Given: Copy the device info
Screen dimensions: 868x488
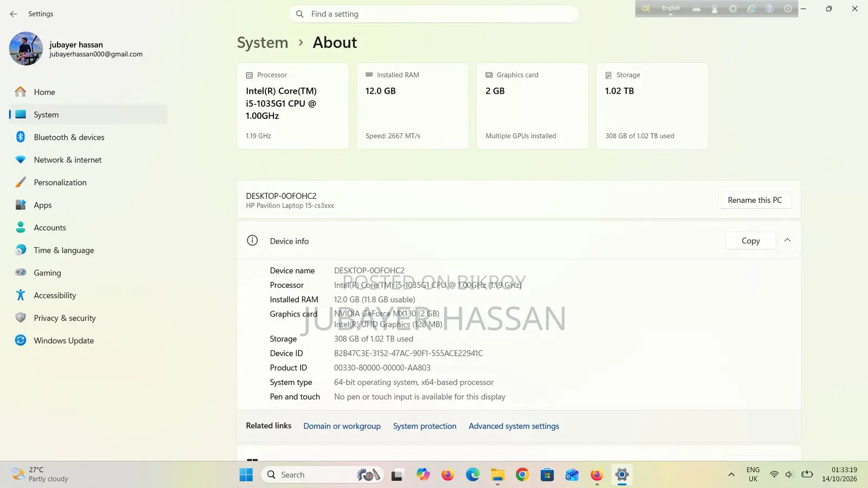Looking at the screenshot, I should (x=751, y=241).
